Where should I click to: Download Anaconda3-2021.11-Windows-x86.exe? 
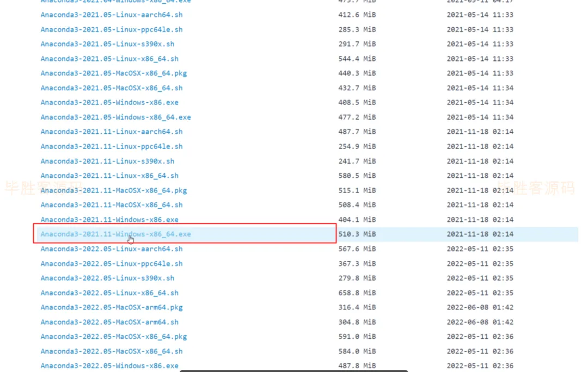click(109, 220)
